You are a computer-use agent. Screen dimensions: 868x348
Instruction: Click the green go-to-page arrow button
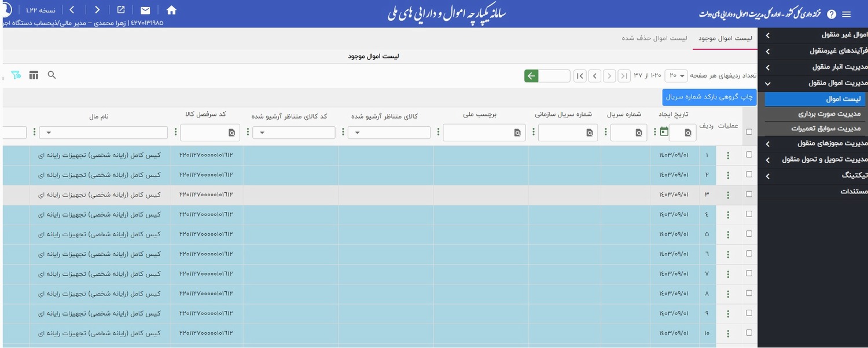pyautogui.click(x=531, y=76)
